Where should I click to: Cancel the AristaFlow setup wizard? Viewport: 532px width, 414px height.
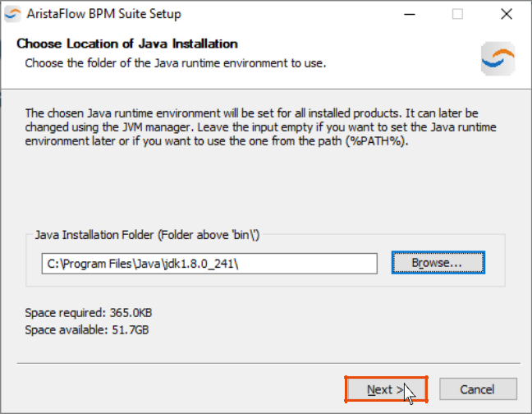478,389
